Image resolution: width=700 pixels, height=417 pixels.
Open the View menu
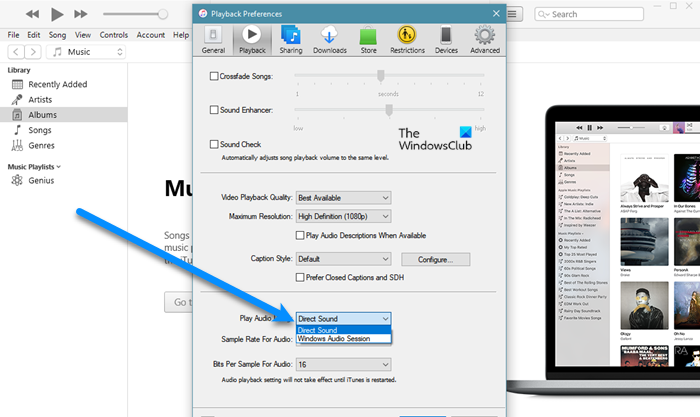(83, 35)
